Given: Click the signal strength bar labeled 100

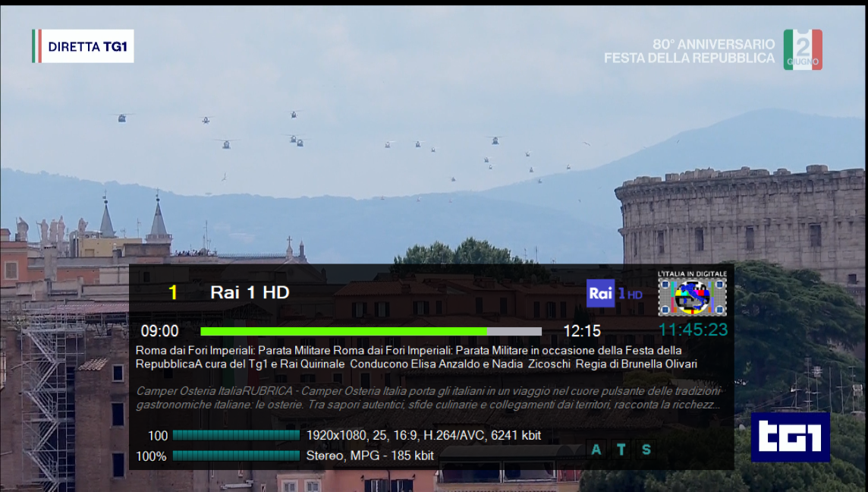Looking at the screenshot, I should 236,436.
